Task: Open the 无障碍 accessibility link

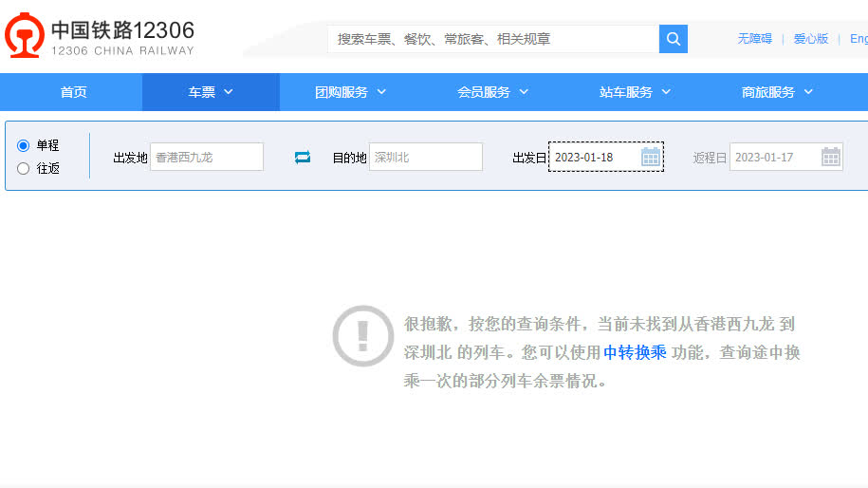Action: (x=755, y=39)
